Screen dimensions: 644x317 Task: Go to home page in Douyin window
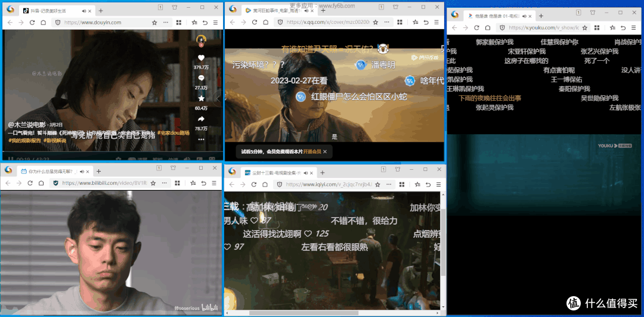[x=43, y=23]
